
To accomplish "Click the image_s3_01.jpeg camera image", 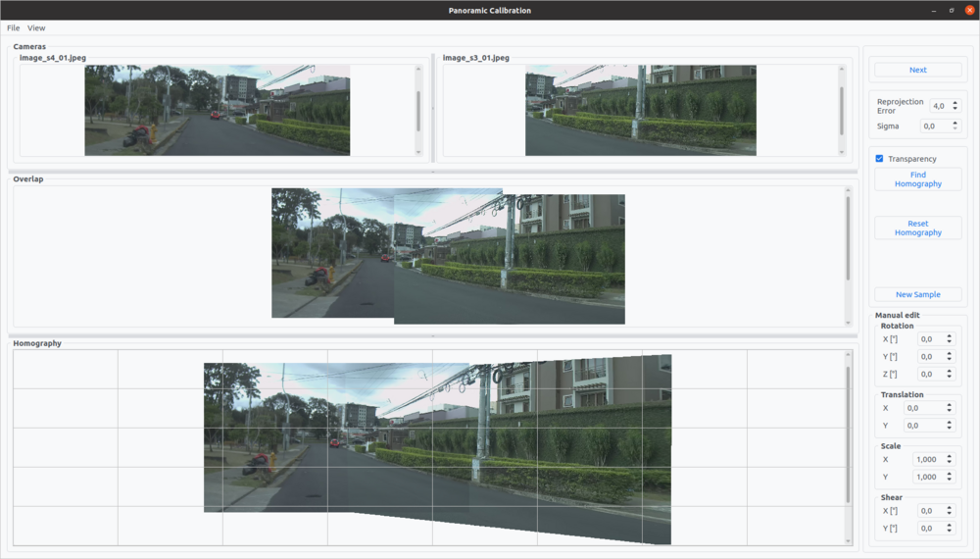I will pyautogui.click(x=641, y=110).
